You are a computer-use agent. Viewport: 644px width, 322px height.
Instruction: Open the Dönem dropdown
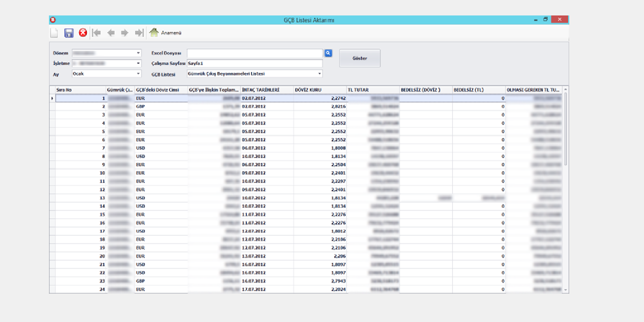(138, 53)
